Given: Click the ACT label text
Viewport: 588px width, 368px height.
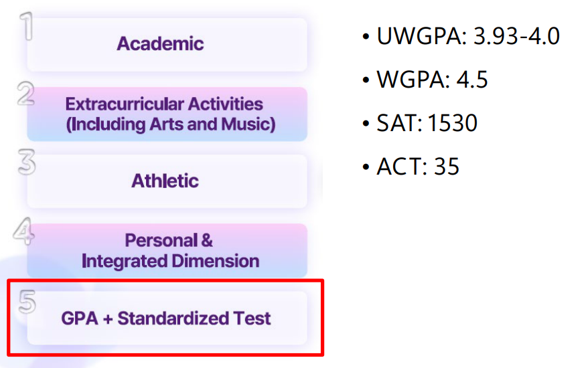Looking at the screenshot, I should (401, 167).
